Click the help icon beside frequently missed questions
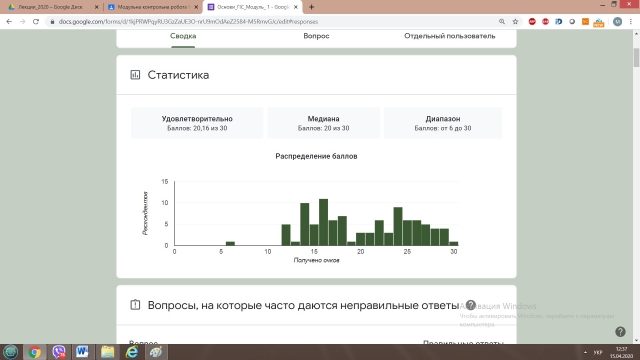 471,305
